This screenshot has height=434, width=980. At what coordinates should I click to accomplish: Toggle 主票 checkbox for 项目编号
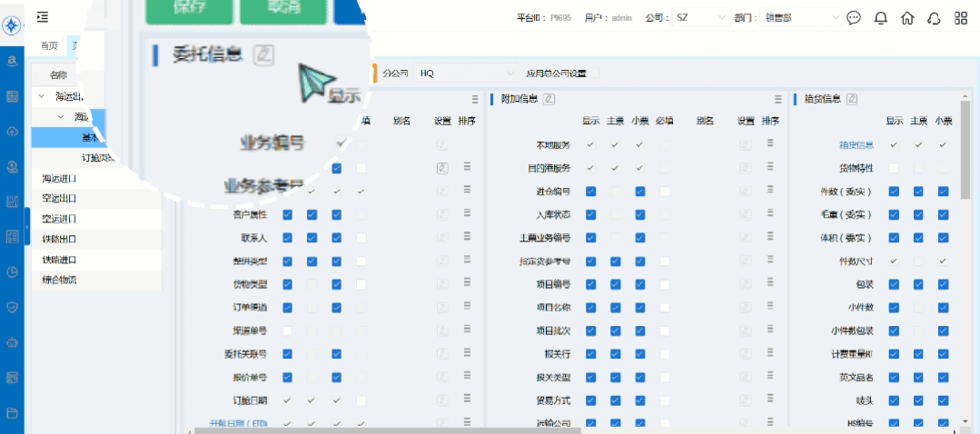click(x=615, y=284)
